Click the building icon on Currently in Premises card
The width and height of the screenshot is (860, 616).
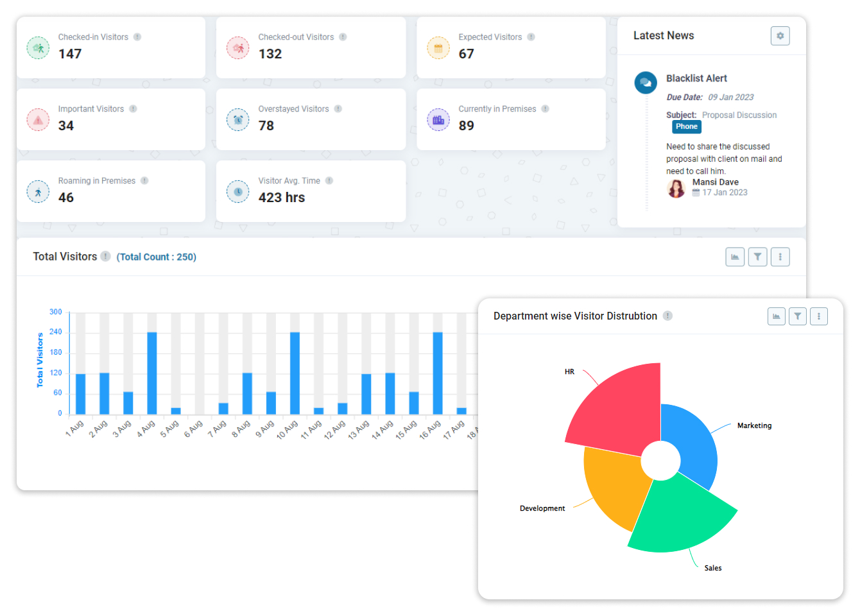point(438,119)
